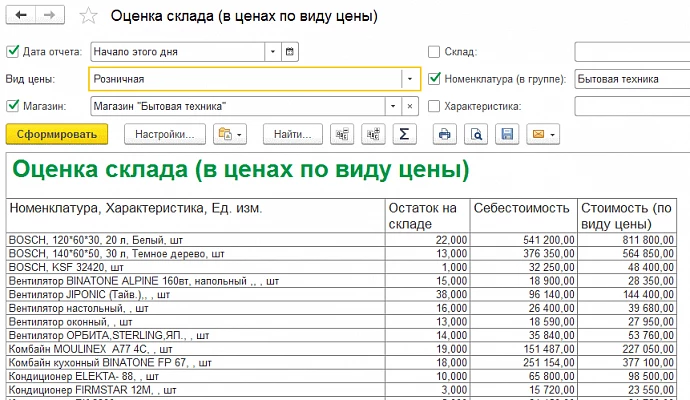Click the Характеристика input field

(632, 106)
